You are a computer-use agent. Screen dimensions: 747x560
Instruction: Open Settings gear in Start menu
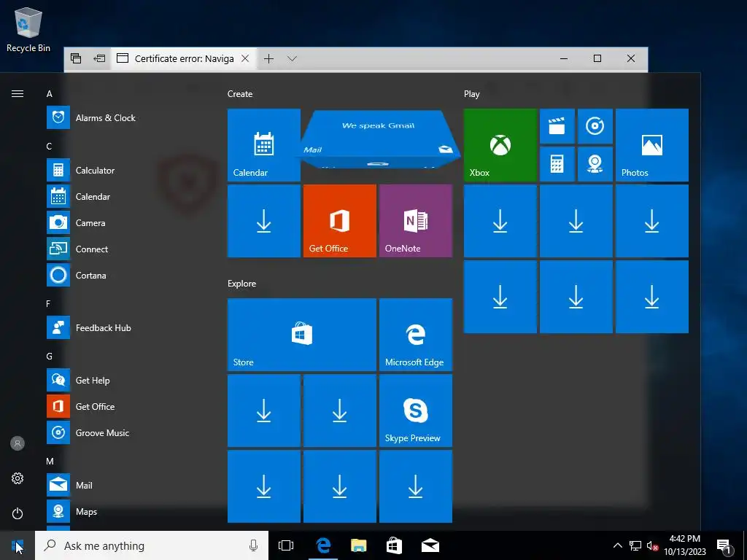pyautogui.click(x=18, y=478)
